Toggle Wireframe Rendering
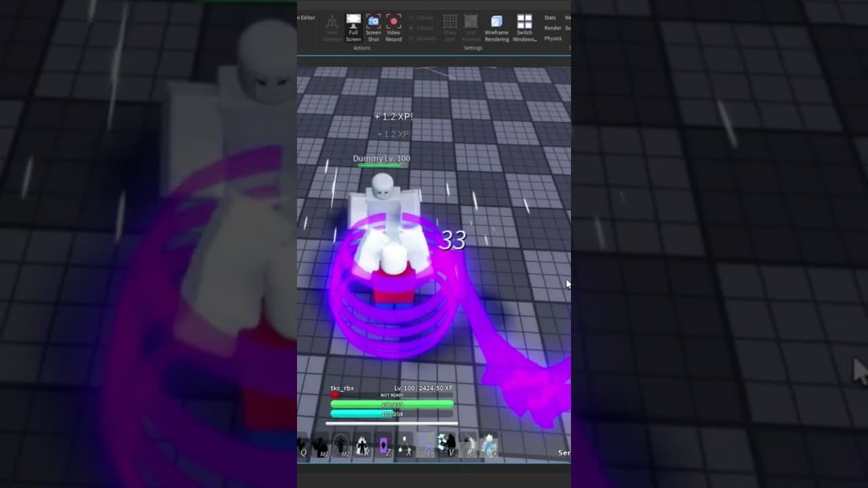 coord(496,28)
